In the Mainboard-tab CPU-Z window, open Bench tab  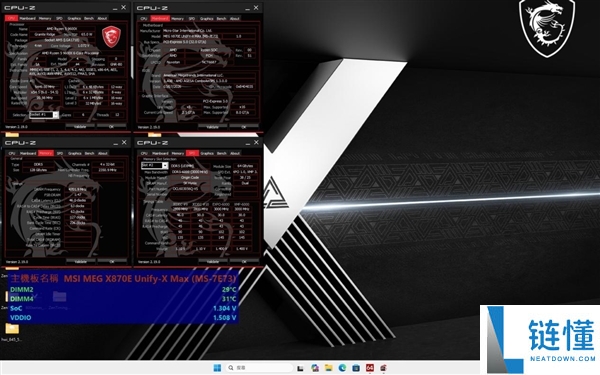pos(221,18)
